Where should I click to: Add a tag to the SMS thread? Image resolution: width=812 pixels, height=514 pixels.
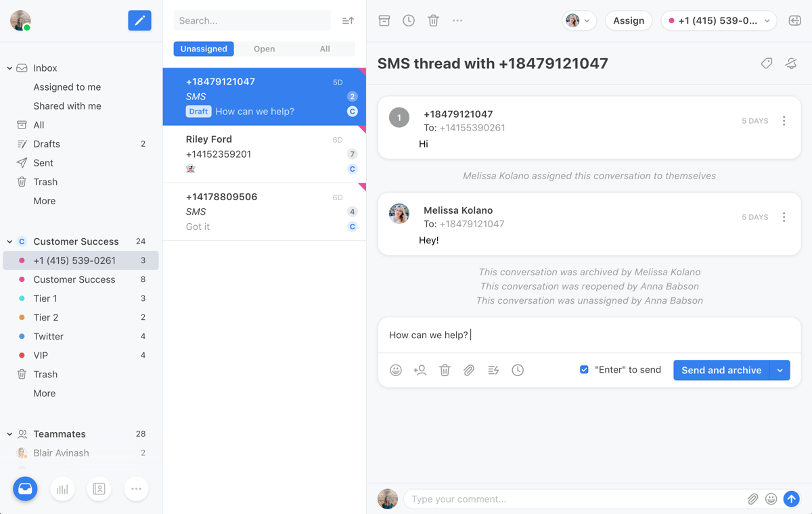766,63
